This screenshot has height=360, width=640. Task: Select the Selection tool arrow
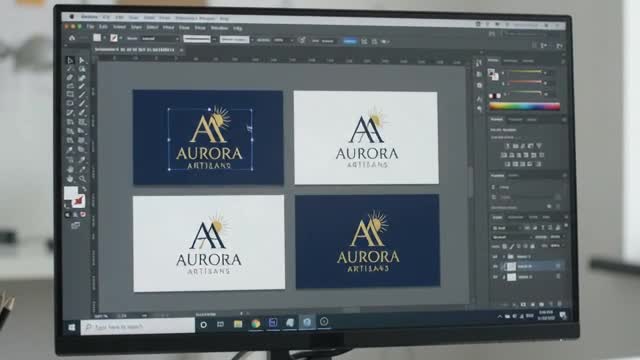coord(70,60)
